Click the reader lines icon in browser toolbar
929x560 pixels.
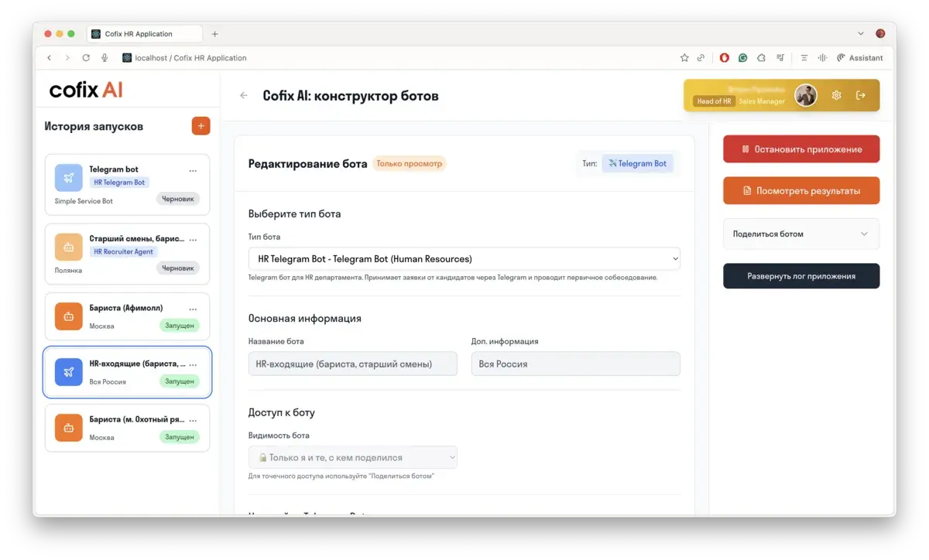(x=804, y=58)
